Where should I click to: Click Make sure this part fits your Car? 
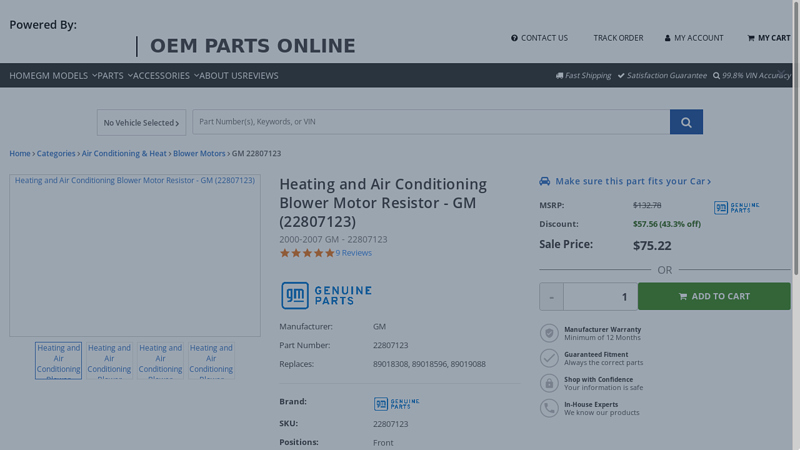pyautogui.click(x=633, y=181)
